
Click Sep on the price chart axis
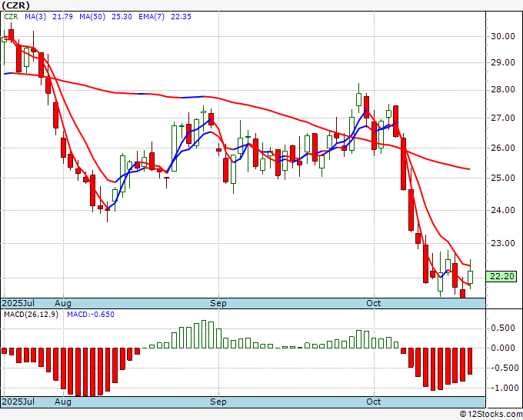(218, 303)
